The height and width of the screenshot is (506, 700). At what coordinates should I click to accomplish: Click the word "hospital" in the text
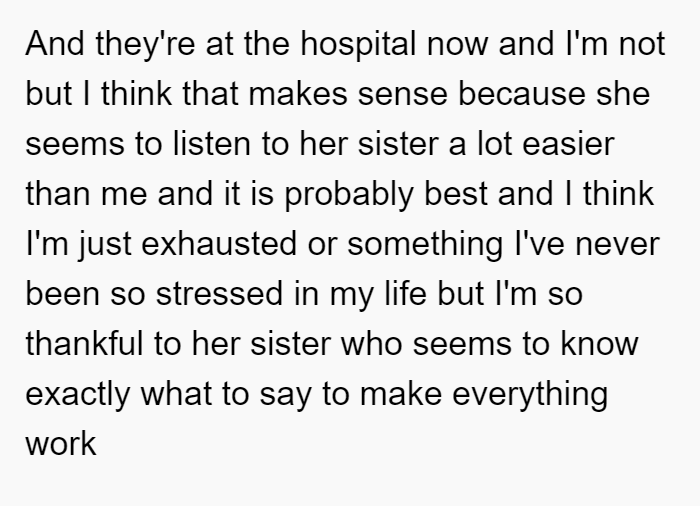click(x=358, y=44)
